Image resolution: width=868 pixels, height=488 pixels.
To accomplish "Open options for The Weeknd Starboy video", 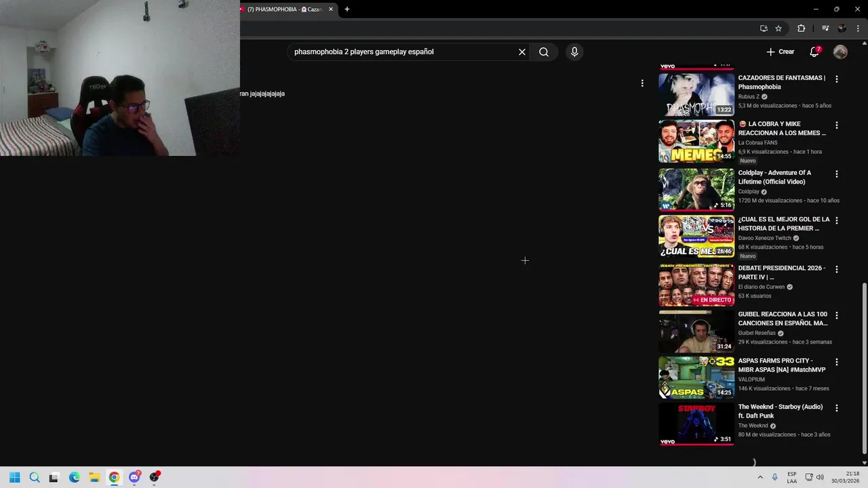I will coord(836,408).
